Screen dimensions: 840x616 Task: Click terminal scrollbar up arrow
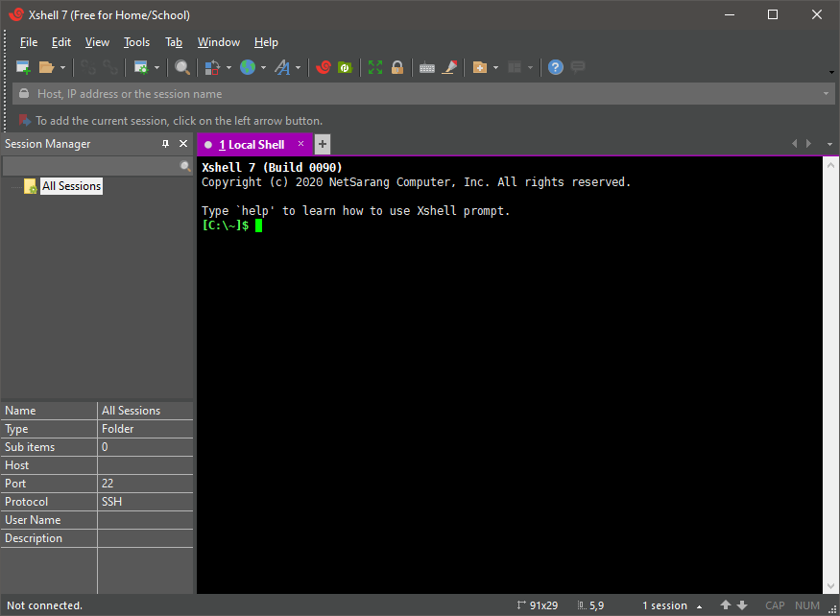[831, 166]
